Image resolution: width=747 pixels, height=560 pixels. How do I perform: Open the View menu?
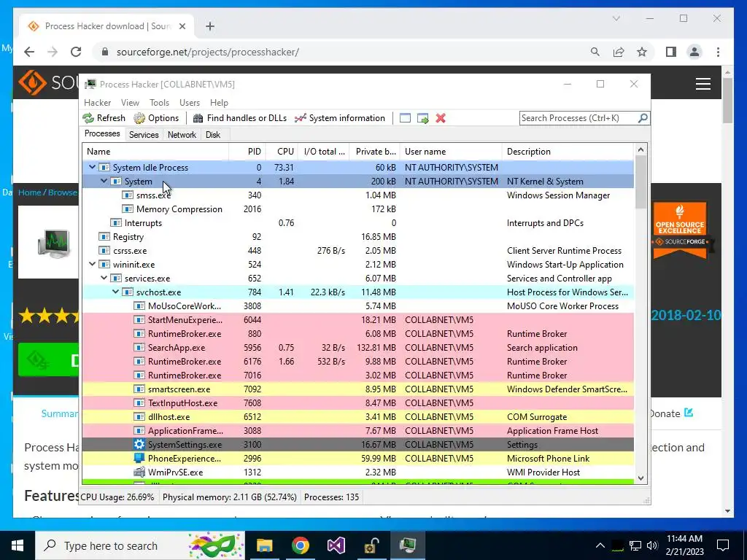(x=130, y=102)
